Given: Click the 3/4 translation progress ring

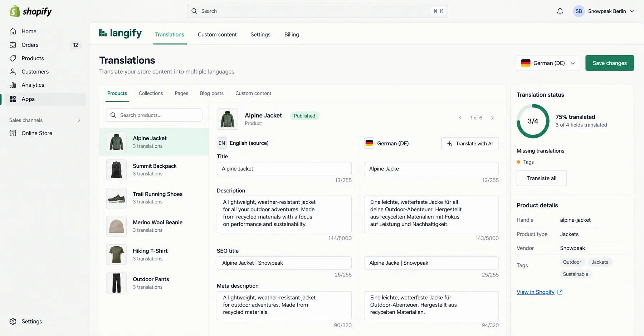Looking at the screenshot, I should coord(533,121).
